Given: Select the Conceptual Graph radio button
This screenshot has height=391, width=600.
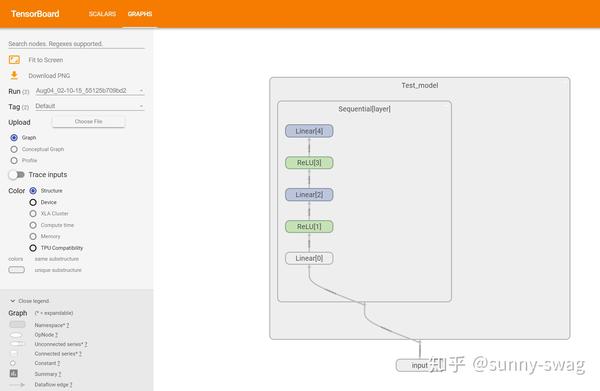Looking at the screenshot, I should click(x=14, y=149).
